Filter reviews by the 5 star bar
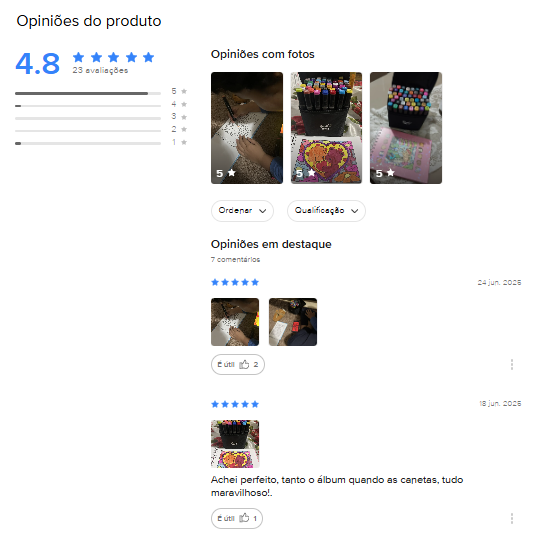The image size is (537, 538). [101, 92]
